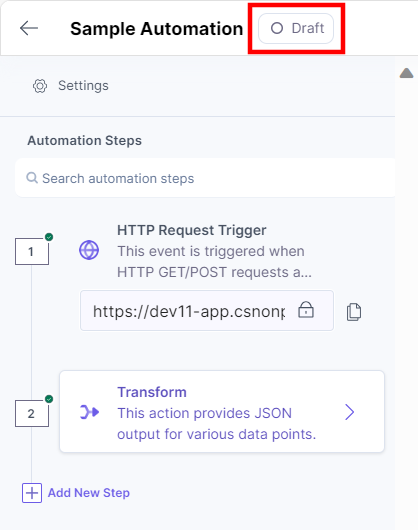This screenshot has height=530, width=418.
Task: Click the HTTP Request Trigger globe icon
Action: pos(89,250)
